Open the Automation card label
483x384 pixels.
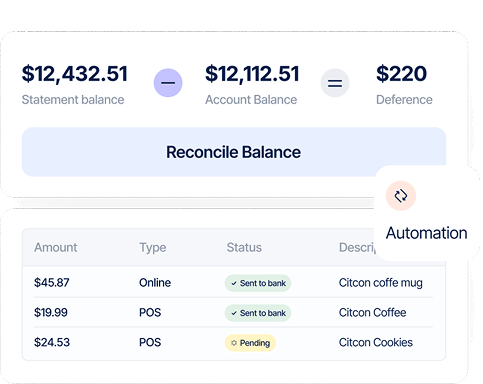[426, 233]
